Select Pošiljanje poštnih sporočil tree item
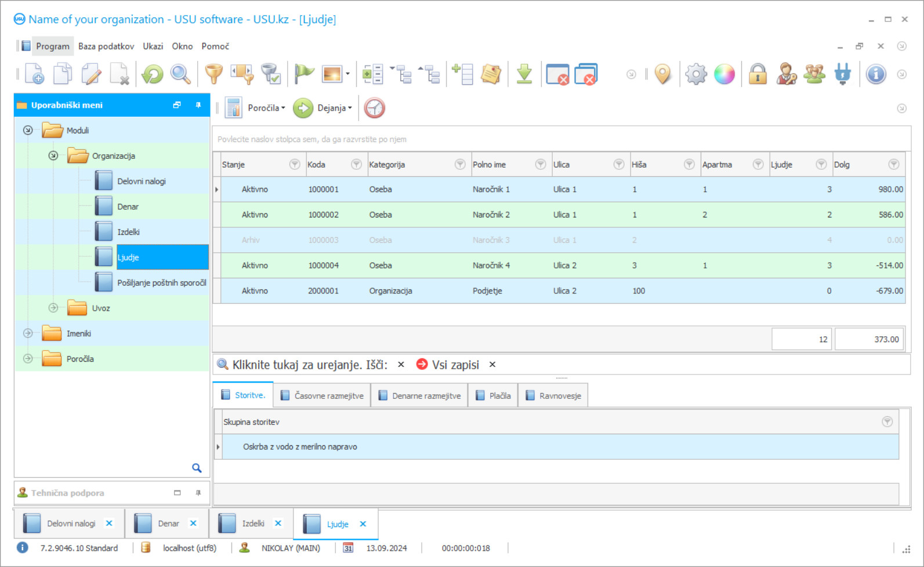 coord(162,283)
